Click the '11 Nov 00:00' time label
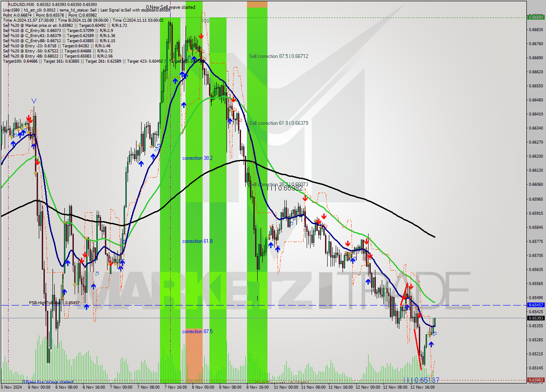546x392 pixels. 286,388
